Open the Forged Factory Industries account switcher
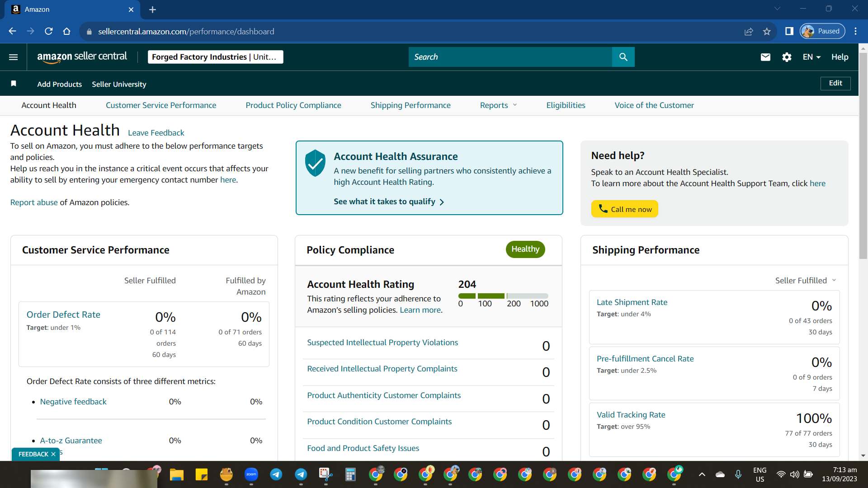The width and height of the screenshot is (868, 488). [215, 57]
